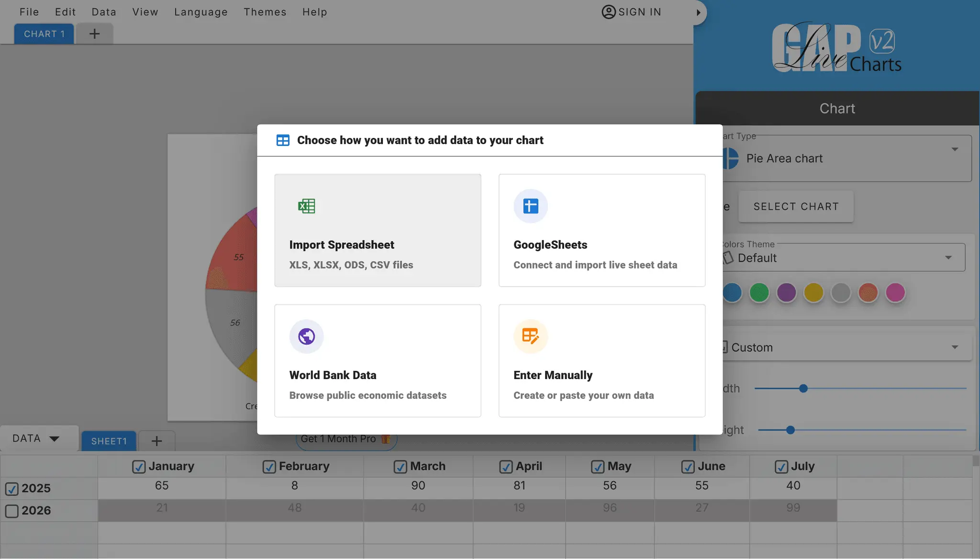980x559 pixels.
Task: Click the Pie Area chart type icon
Action: click(731, 158)
